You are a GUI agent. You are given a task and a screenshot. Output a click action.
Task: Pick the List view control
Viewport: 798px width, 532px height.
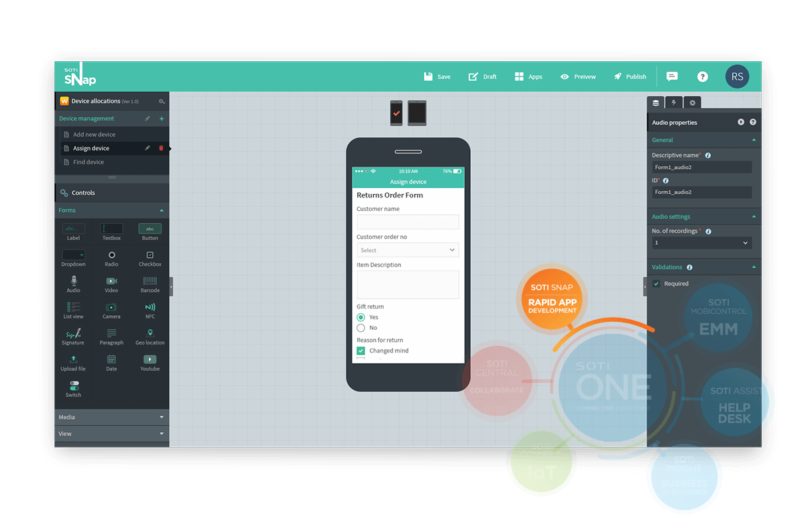tap(73, 311)
